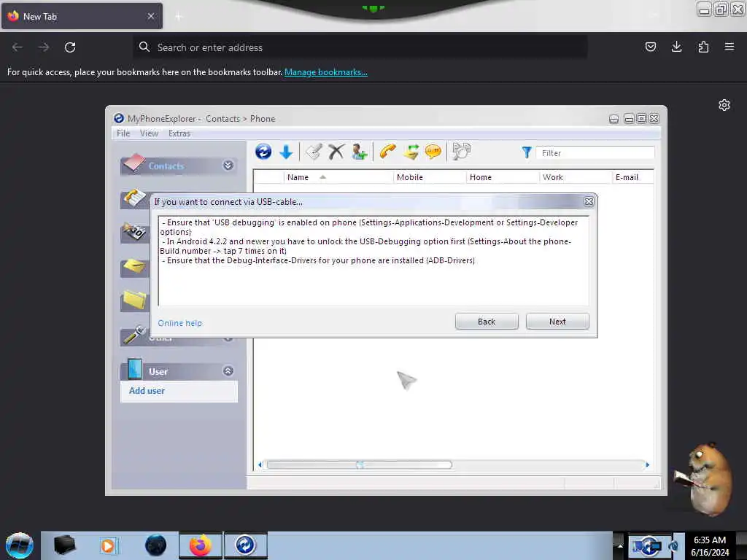This screenshot has width=747, height=560.
Task: Click the orange call phone icon
Action: point(388,152)
